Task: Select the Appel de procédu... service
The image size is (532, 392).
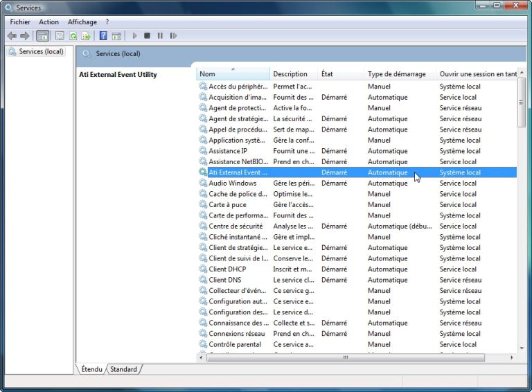Action: click(x=356, y=130)
